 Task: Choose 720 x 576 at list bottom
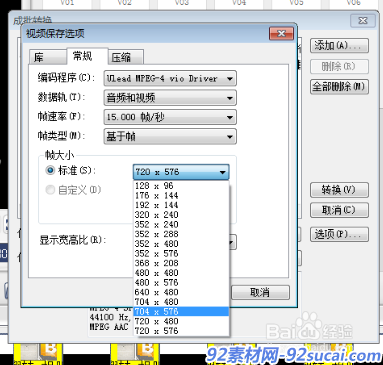coord(181,331)
